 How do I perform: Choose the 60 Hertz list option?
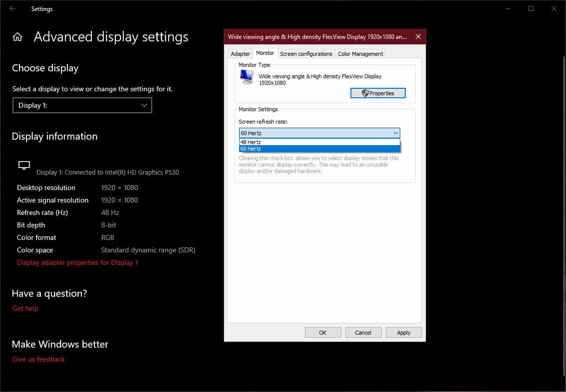[x=319, y=149]
